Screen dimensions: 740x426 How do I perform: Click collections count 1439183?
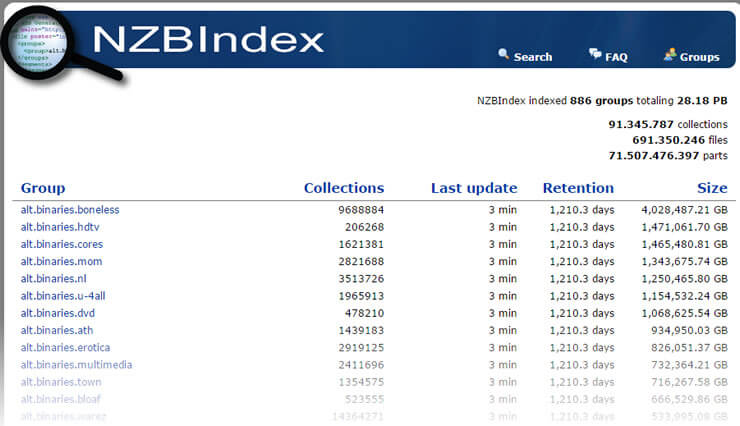[361, 330]
